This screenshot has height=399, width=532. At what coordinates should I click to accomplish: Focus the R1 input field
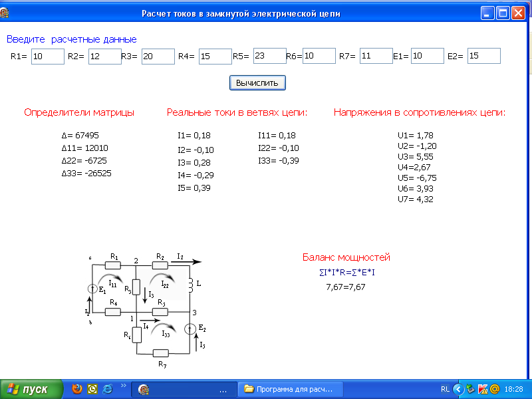click(x=48, y=57)
